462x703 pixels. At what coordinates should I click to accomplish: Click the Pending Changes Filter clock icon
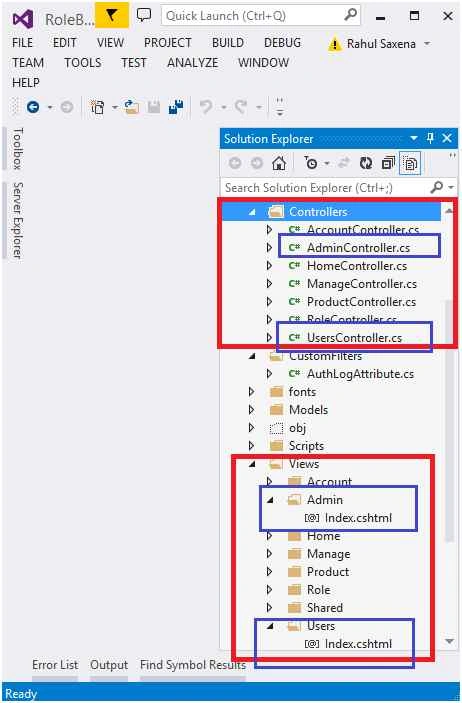[x=310, y=163]
